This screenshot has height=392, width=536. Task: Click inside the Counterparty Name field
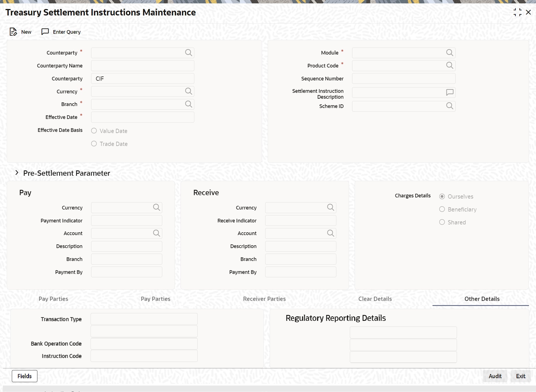142,66
